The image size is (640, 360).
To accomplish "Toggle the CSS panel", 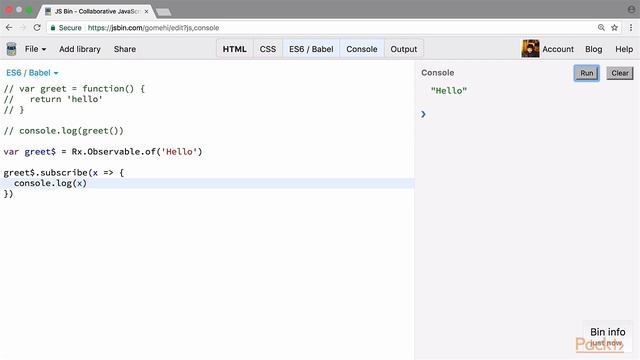I will (x=268, y=49).
